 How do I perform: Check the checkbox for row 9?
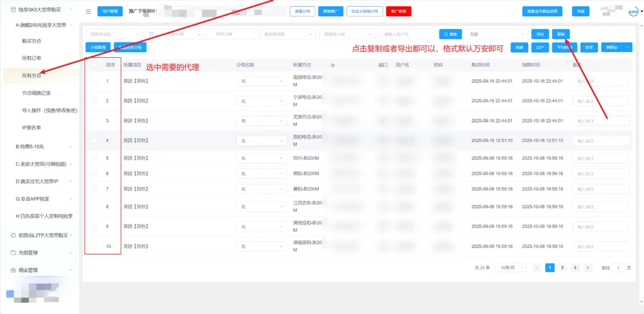coord(94,227)
